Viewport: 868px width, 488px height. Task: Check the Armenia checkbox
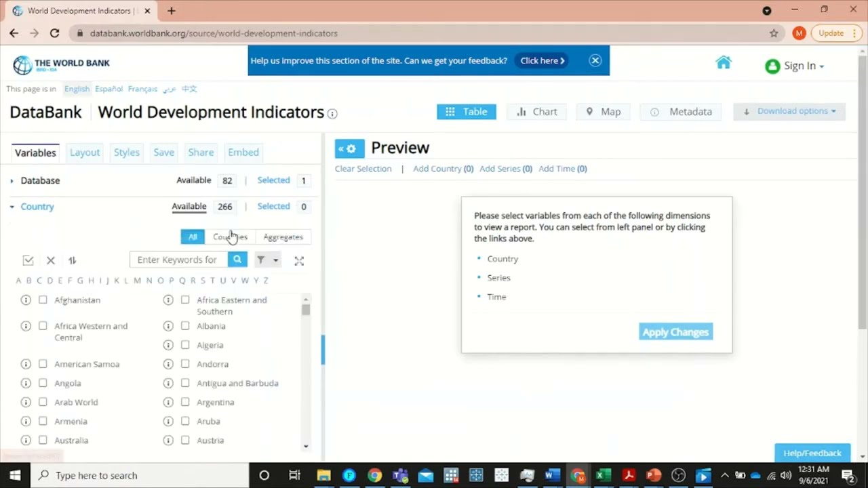click(43, 421)
